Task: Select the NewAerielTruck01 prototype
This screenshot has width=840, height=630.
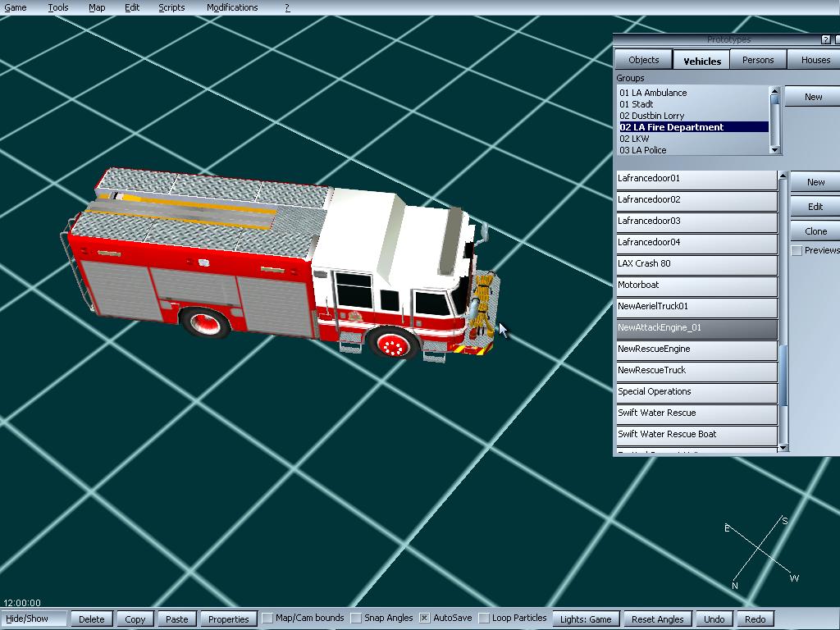Action: (x=696, y=308)
